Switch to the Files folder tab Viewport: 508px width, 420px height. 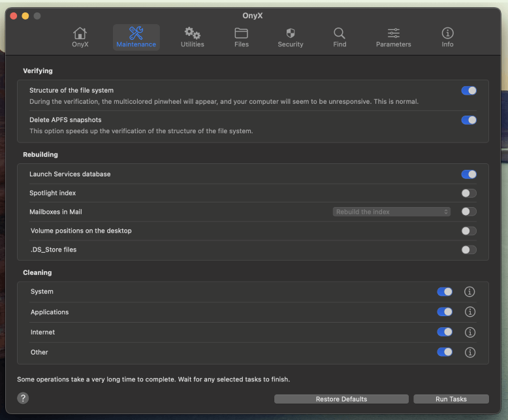pos(242,37)
